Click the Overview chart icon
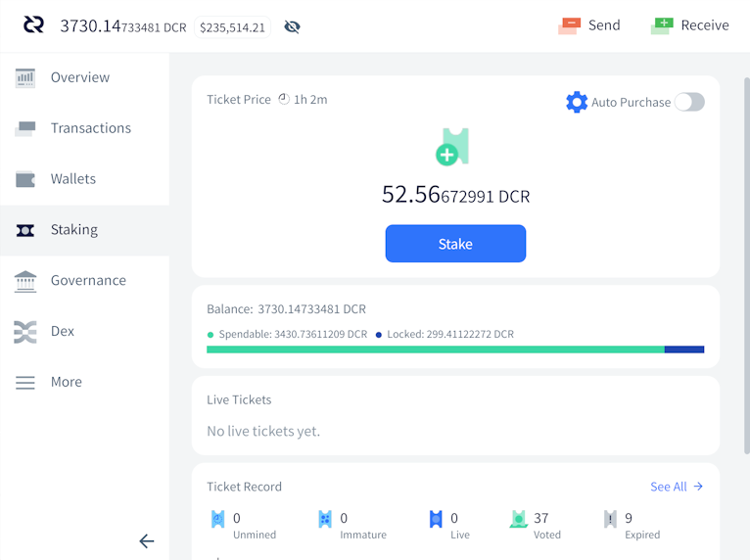This screenshot has width=750, height=560. pyautogui.click(x=24, y=78)
